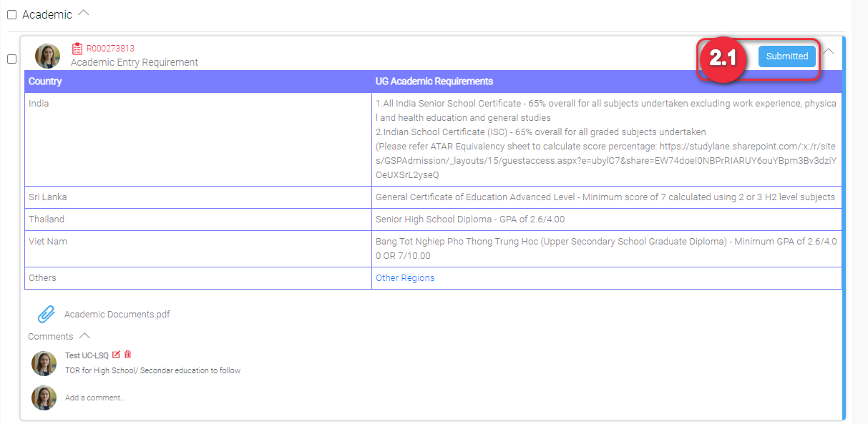Image resolution: width=868 pixels, height=424 pixels.
Task: Click the commenter avatar beside Test UC-LSQ
Action: tap(44, 363)
